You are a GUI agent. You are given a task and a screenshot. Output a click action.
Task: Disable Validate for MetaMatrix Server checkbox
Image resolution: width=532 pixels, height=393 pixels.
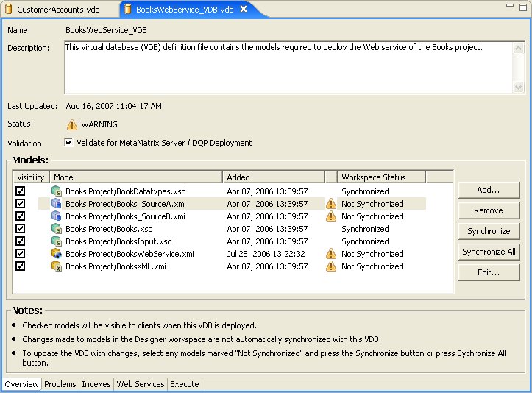[69, 143]
